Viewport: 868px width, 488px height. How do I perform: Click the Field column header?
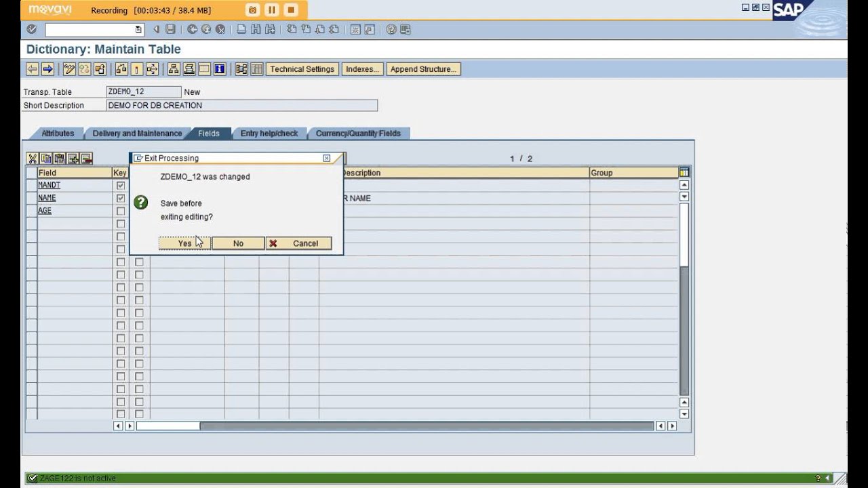tap(74, 173)
